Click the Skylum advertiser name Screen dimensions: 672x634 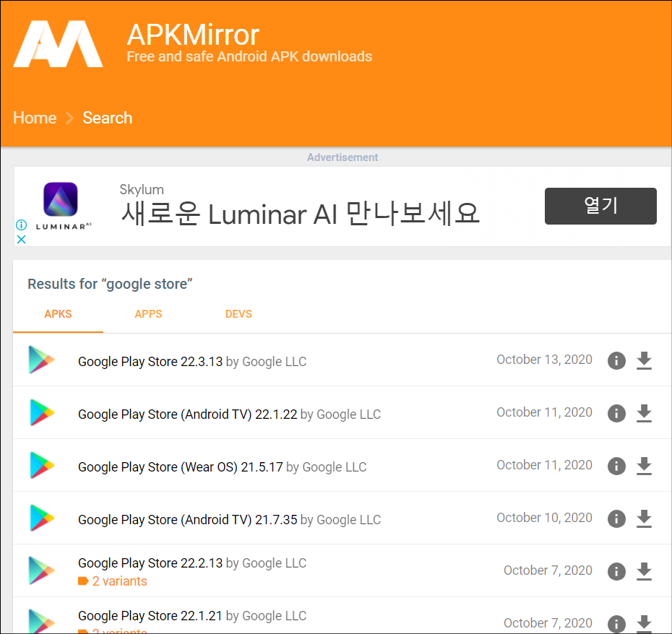pos(142,189)
